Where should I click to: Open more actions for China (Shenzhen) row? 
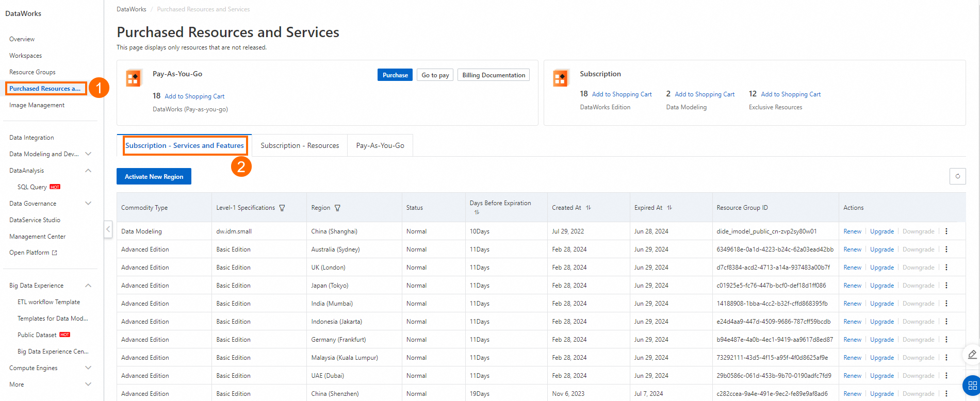click(946, 394)
